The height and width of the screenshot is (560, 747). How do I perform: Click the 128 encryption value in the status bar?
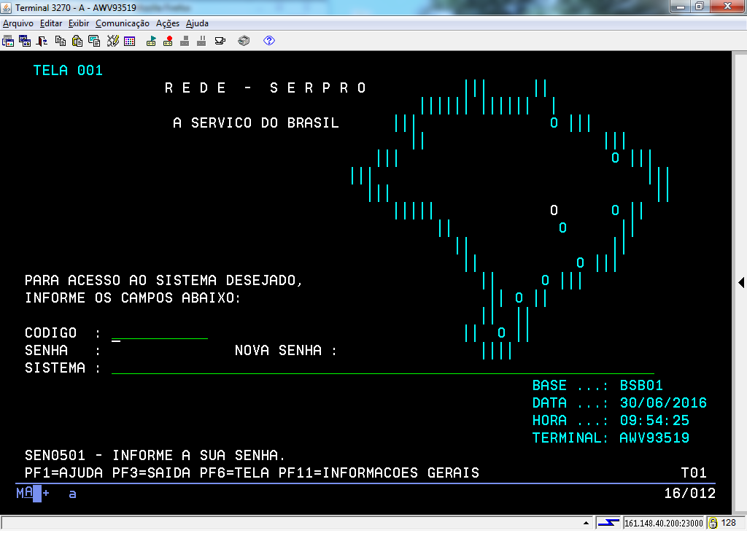click(x=729, y=523)
